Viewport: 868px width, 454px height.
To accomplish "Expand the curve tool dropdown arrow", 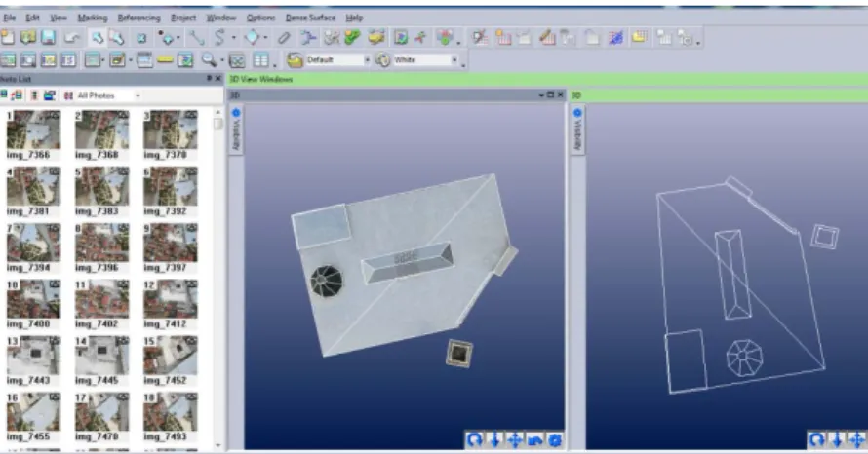I will 234,38.
